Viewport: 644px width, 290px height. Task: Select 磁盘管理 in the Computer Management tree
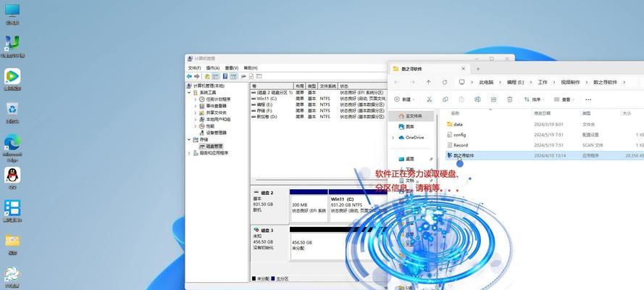(x=211, y=146)
